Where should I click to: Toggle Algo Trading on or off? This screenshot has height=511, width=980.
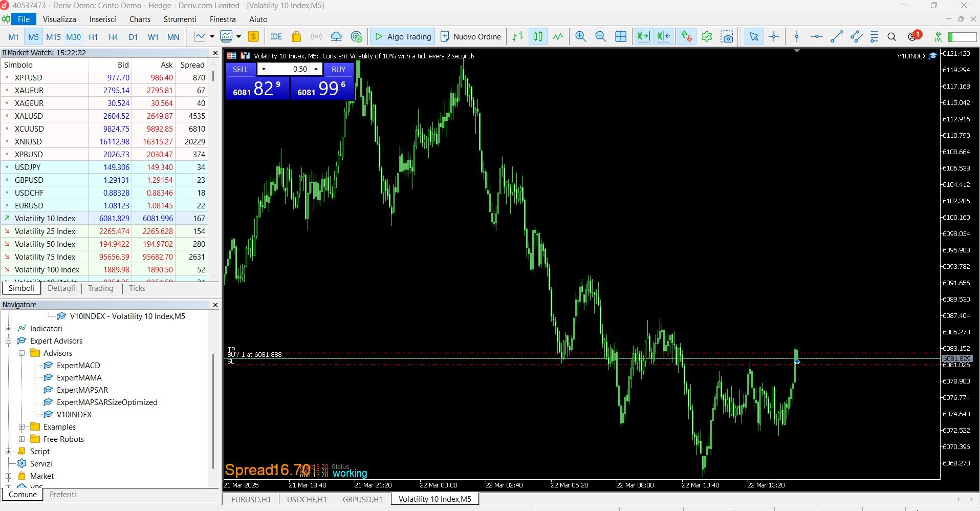tap(403, 37)
